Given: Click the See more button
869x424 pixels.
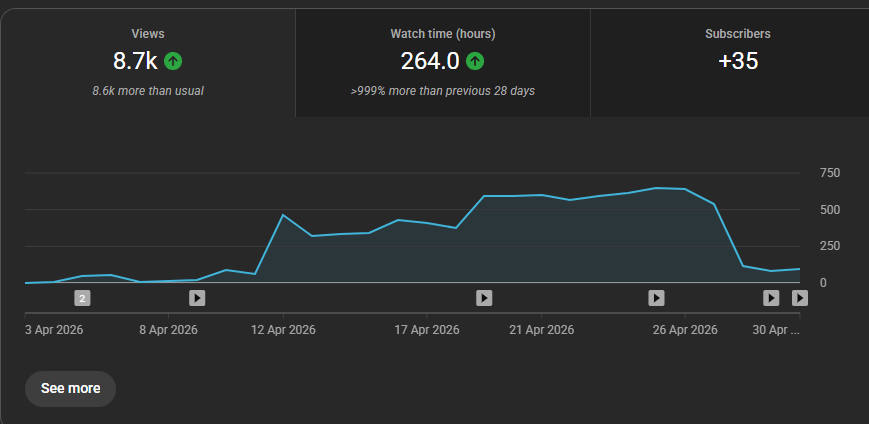Looking at the screenshot, I should click(70, 389).
